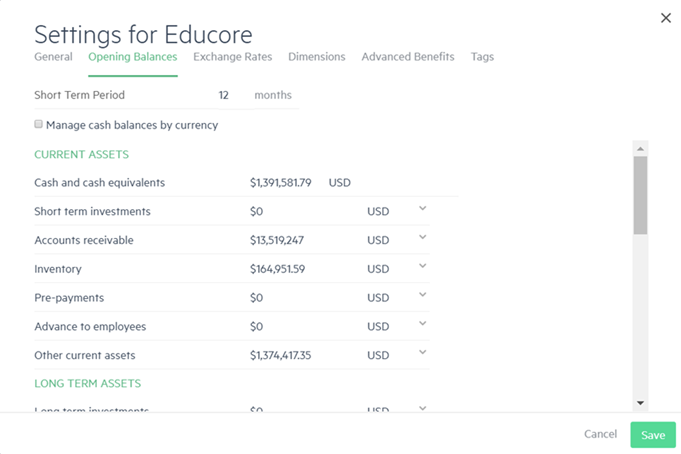Click the LONG TERM ASSETS heading
681x454 pixels.
click(x=88, y=384)
